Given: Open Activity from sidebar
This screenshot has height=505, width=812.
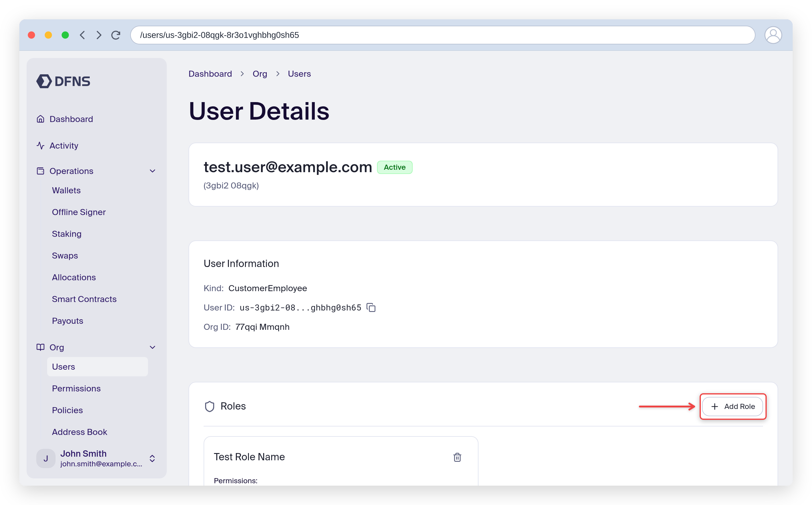Looking at the screenshot, I should [x=64, y=146].
